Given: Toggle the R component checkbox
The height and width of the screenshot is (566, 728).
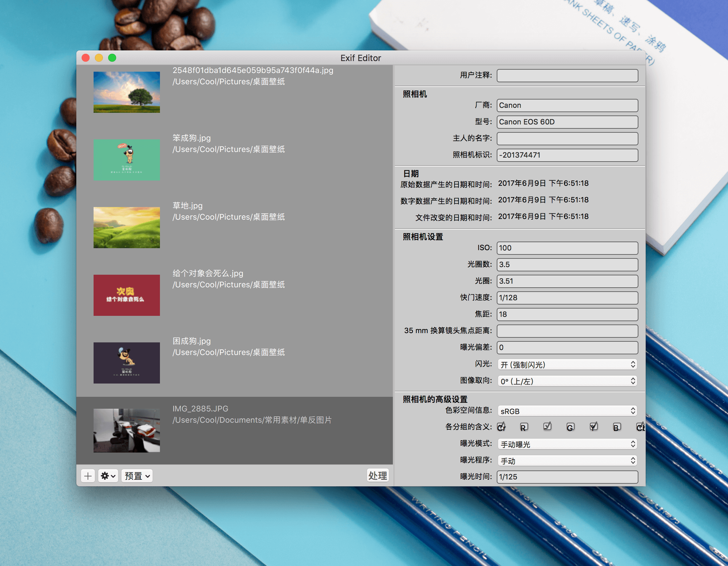Looking at the screenshot, I should click(x=524, y=427).
